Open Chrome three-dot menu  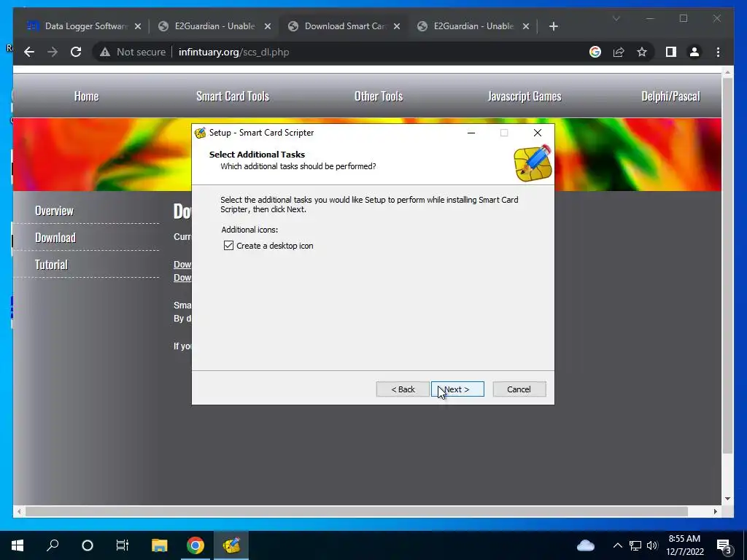pos(718,52)
